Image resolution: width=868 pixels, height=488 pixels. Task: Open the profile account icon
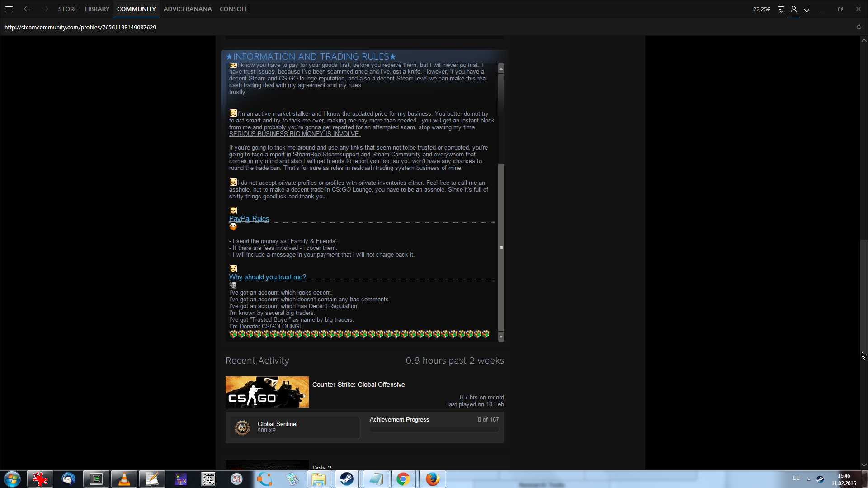pos(793,9)
